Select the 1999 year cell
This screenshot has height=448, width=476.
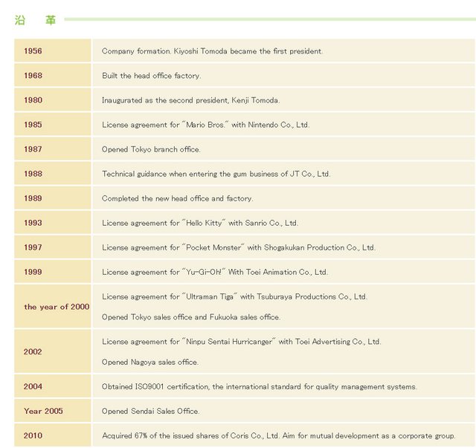pos(53,272)
